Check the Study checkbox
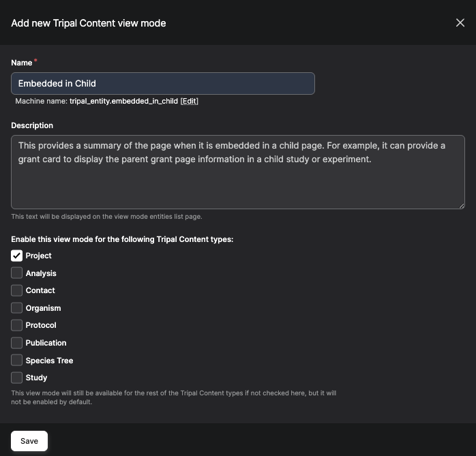The image size is (476, 456). [16, 378]
